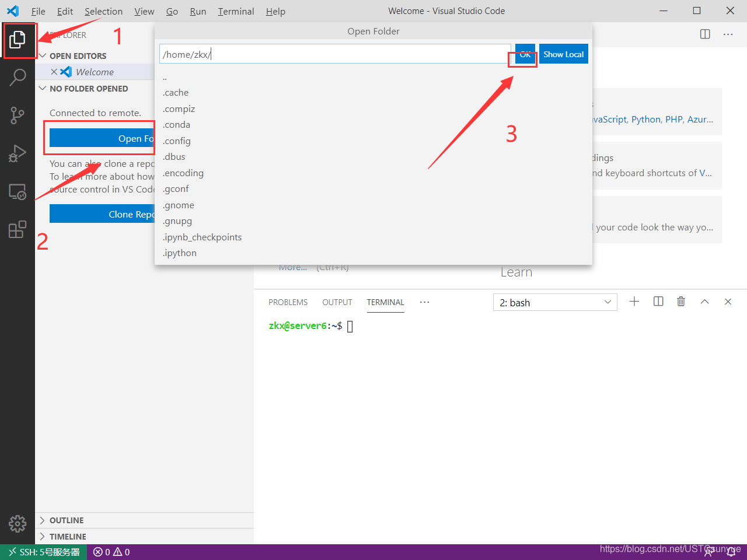
Task: Maximize the VS Code window
Action: [697, 10]
